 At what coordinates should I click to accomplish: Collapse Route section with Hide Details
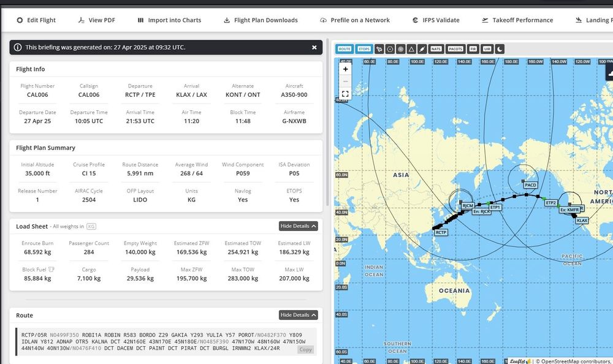click(299, 315)
